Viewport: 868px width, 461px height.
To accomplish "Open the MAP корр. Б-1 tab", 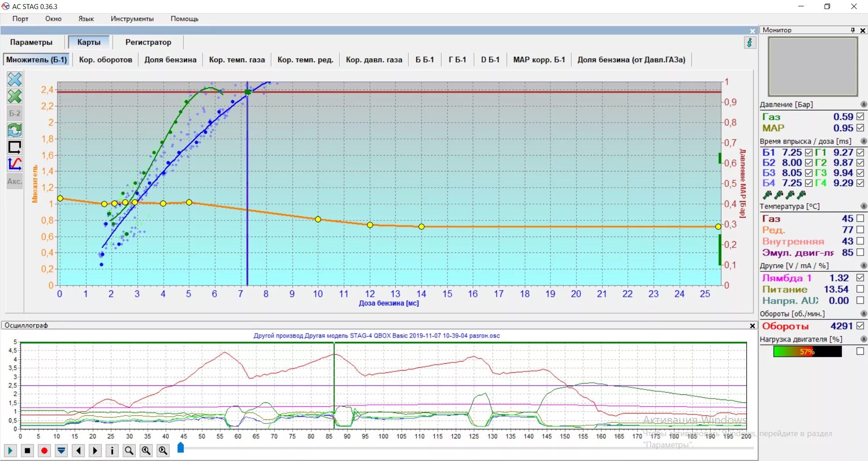I will coord(539,60).
